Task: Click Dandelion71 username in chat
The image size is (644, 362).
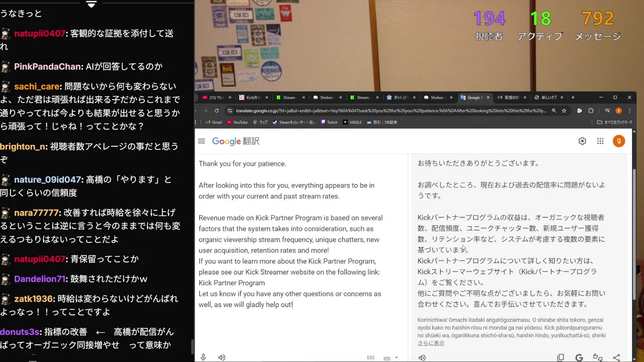Action: pos(40,279)
